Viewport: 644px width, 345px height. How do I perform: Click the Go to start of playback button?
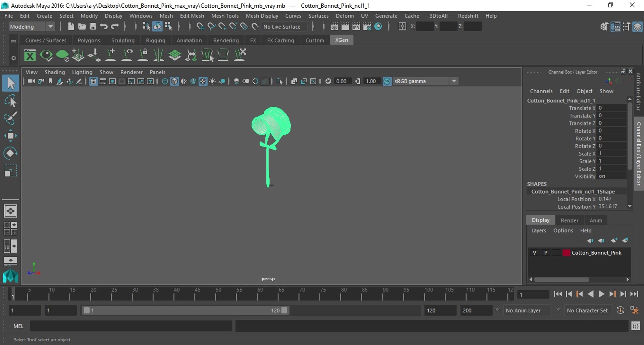558,294
